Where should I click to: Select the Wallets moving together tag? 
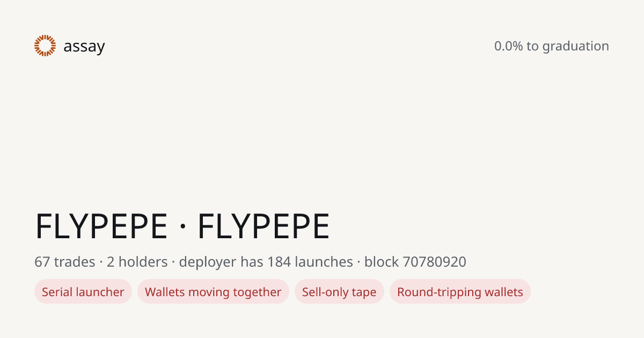[213, 292]
